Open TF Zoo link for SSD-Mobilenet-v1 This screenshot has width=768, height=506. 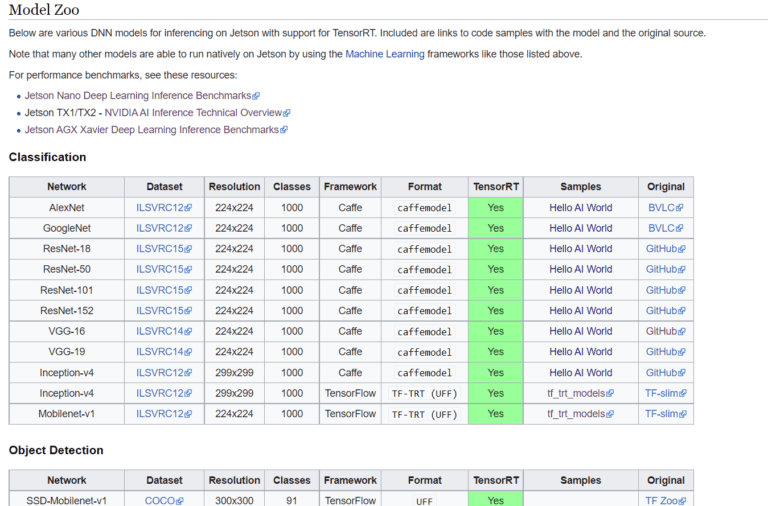pos(661,501)
